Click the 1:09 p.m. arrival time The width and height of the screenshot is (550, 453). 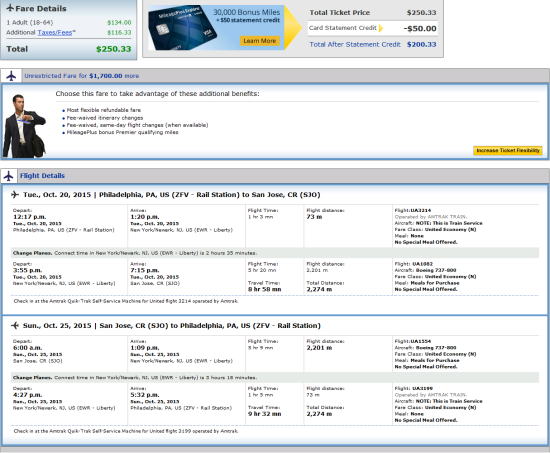(x=145, y=348)
